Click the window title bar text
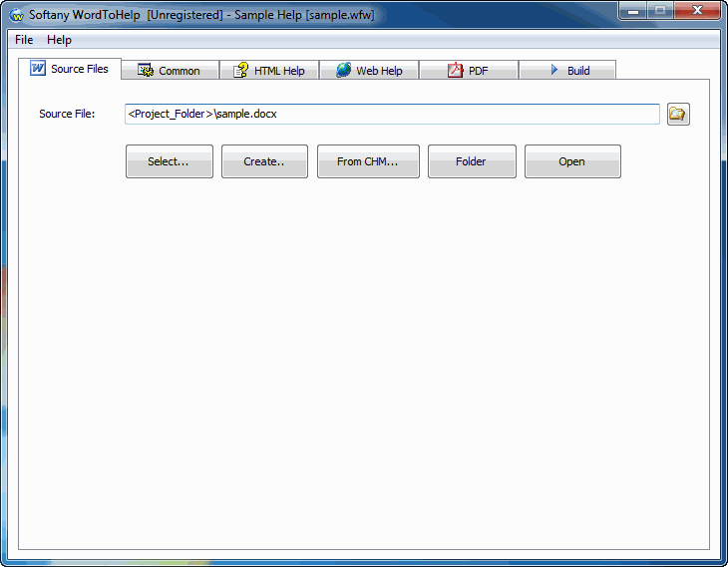728x567 pixels. [199, 15]
